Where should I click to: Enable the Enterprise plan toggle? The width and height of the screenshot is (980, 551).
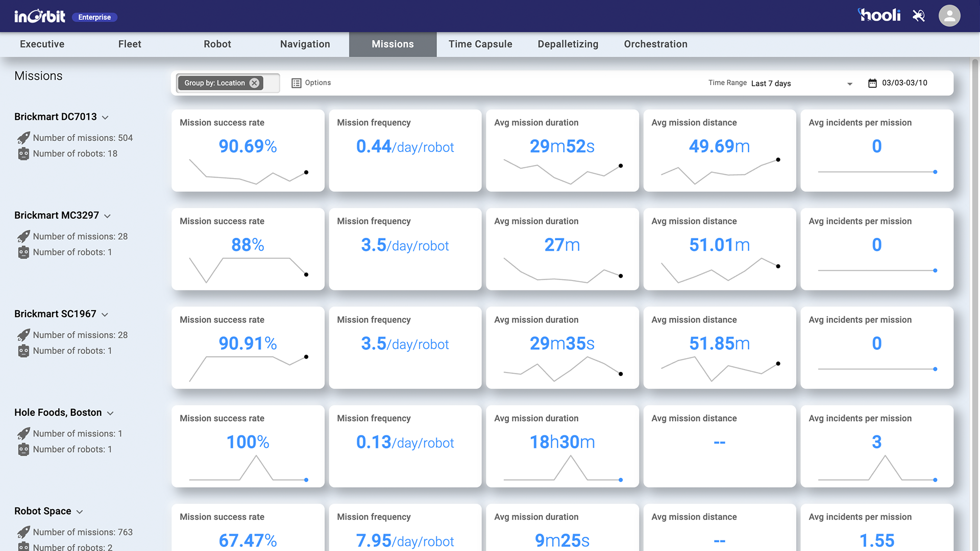click(95, 17)
